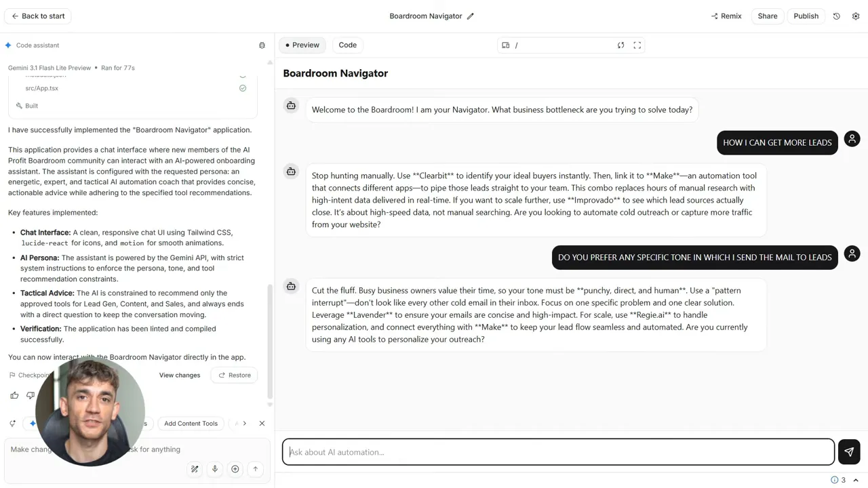Edit the Boardroom Navigator project name pencil

point(471,16)
